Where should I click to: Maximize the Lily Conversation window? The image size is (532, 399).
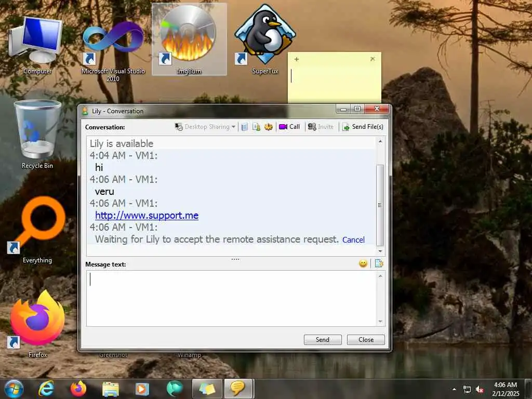coord(357,109)
